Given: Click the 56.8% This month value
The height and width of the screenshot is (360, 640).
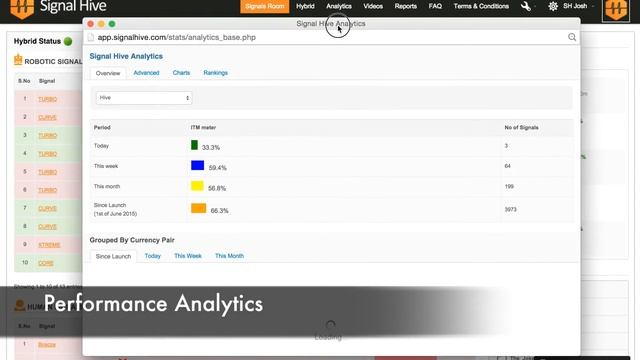Looking at the screenshot, I should point(217,188).
